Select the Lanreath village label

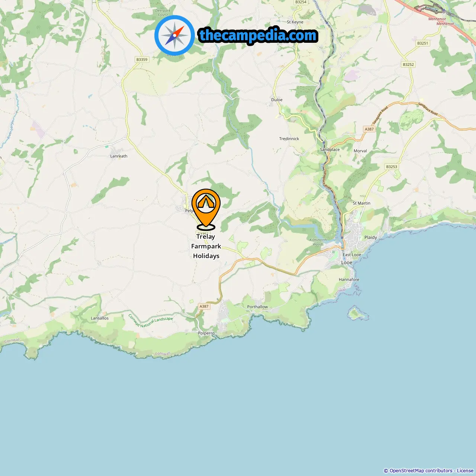(x=119, y=156)
